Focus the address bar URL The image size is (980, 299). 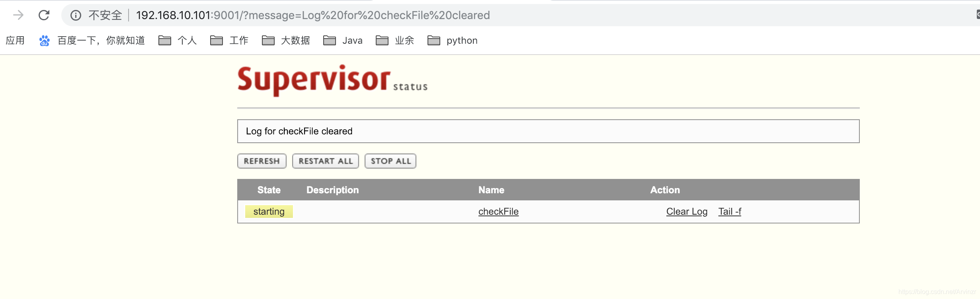(313, 15)
